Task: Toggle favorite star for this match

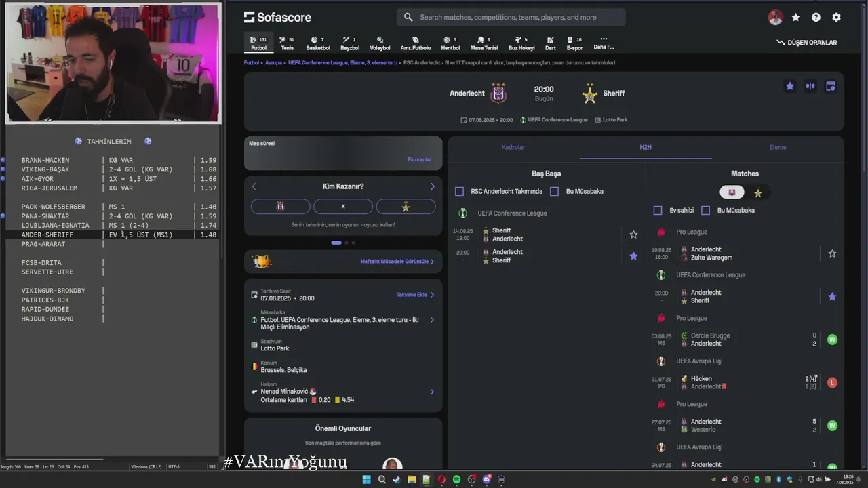Action: (x=789, y=86)
